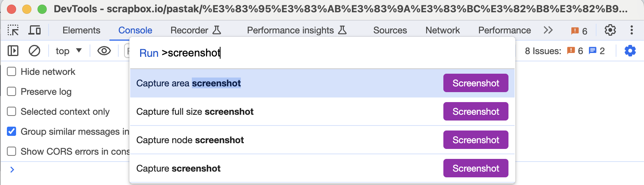
Task: Toggle the device toolbar icon
Action: point(35,30)
